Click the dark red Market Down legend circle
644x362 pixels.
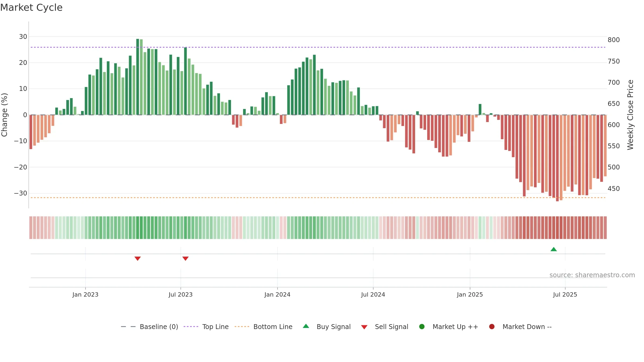[492, 327]
